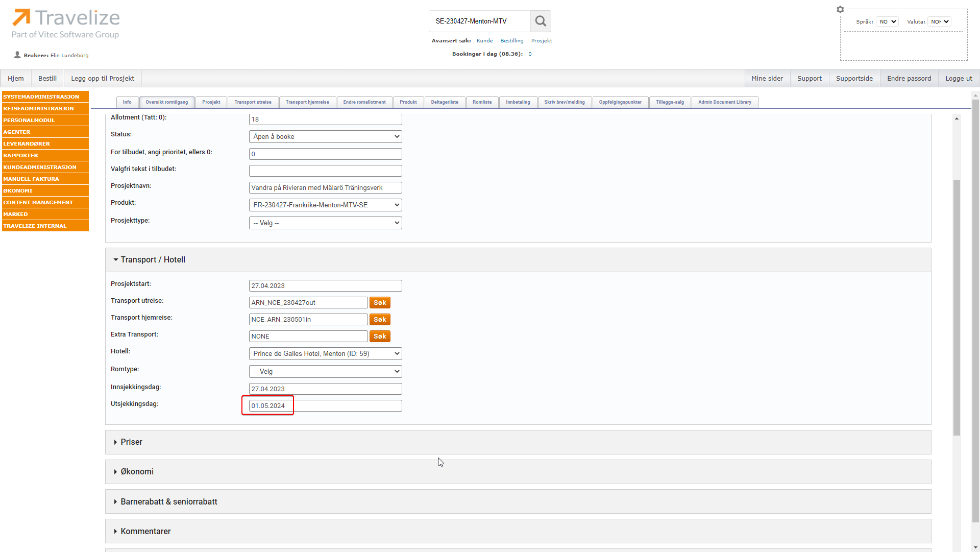This screenshot has width=980, height=552.
Task: Open the Hotell dropdown
Action: click(x=325, y=354)
